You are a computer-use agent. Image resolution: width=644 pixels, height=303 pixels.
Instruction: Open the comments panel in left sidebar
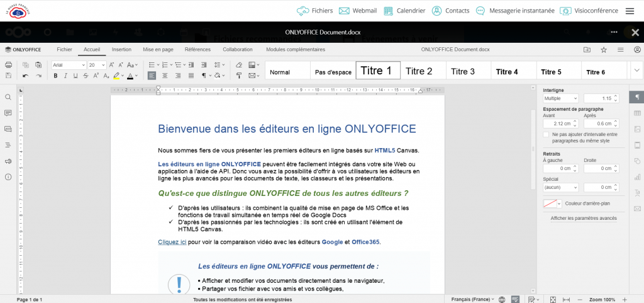click(x=8, y=113)
